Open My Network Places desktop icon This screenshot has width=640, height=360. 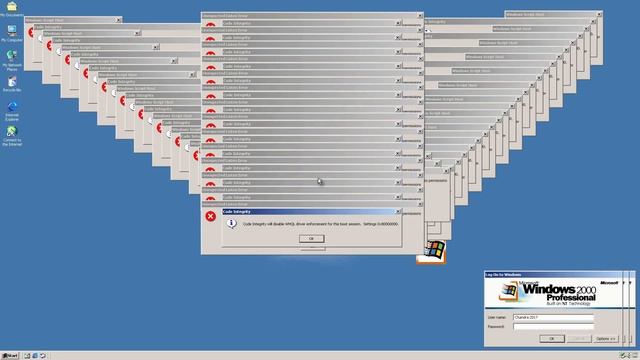pyautogui.click(x=12, y=60)
